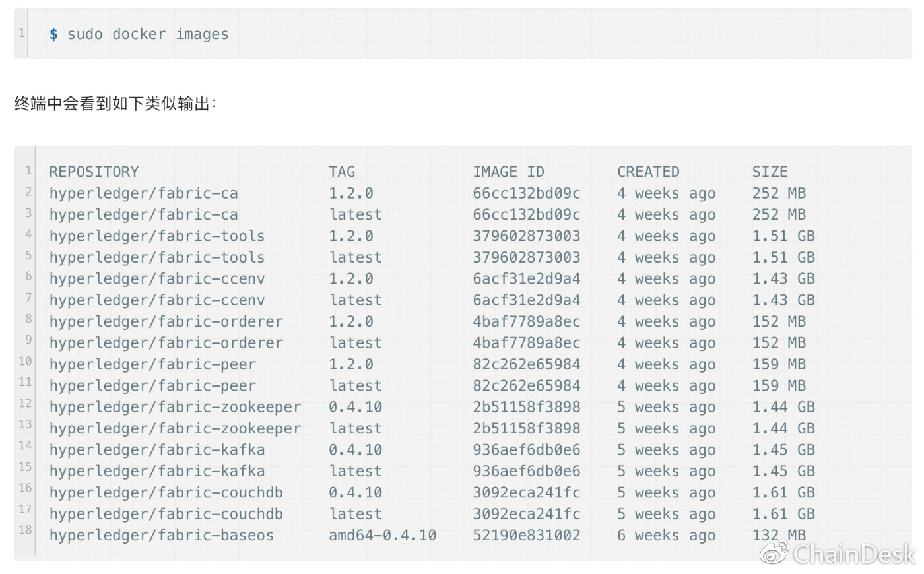Image resolution: width=924 pixels, height=574 pixels.
Task: Click image ID 2b51158f3898 in fabric-zookeeper 0.4.10 row
Action: click(x=527, y=407)
